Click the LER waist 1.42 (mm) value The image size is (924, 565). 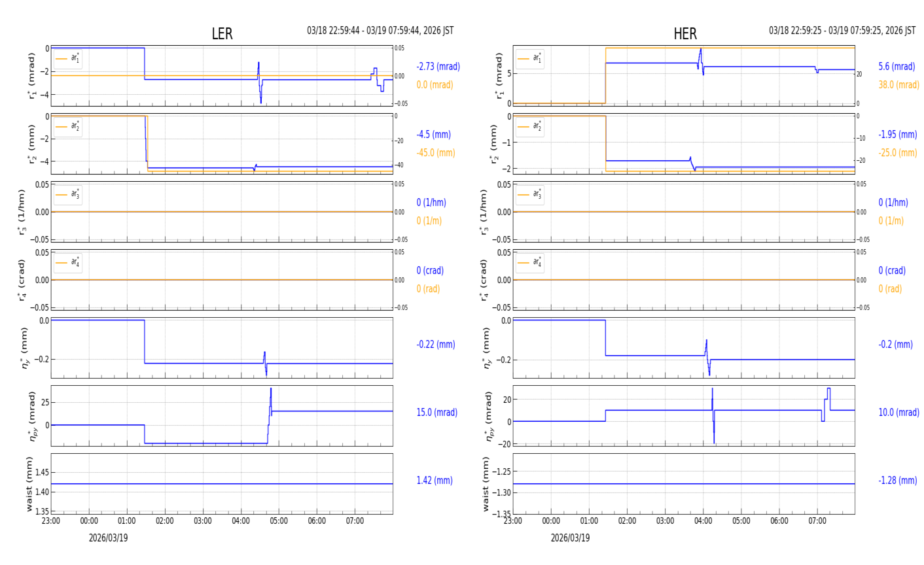pos(435,481)
